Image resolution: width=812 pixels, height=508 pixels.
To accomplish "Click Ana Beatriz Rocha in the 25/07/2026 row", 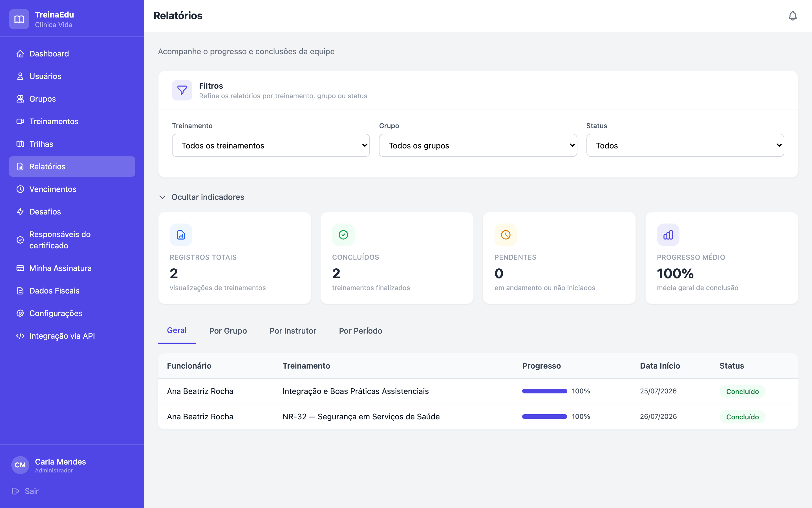I will click(x=200, y=391).
